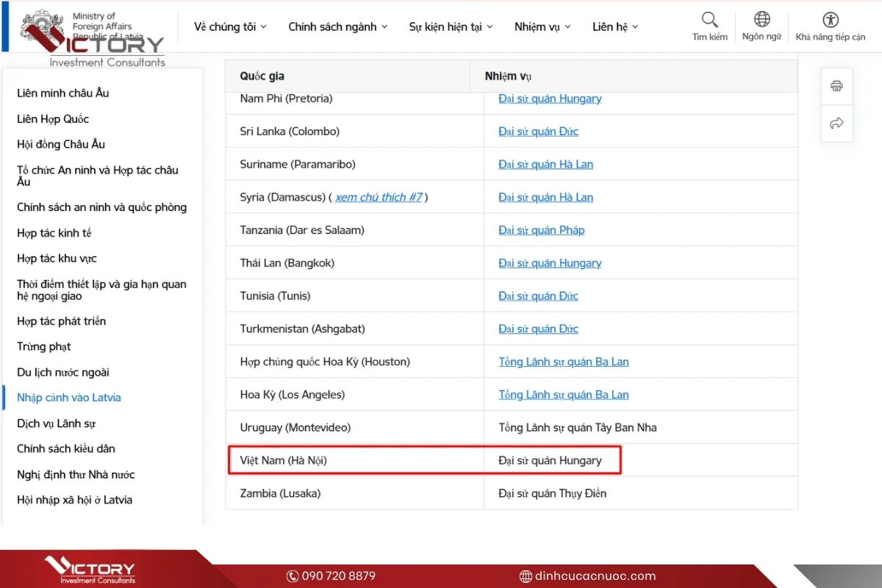
Task: Open Đại sứ quán Hà Lan link for Suriname
Action: (x=545, y=165)
